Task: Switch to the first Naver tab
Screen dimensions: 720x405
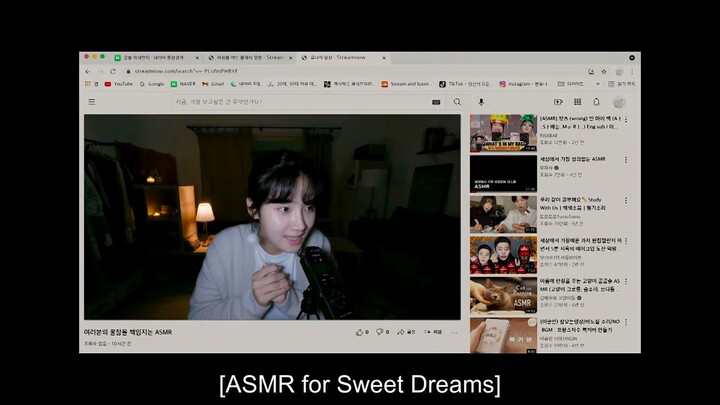Action: [156, 58]
